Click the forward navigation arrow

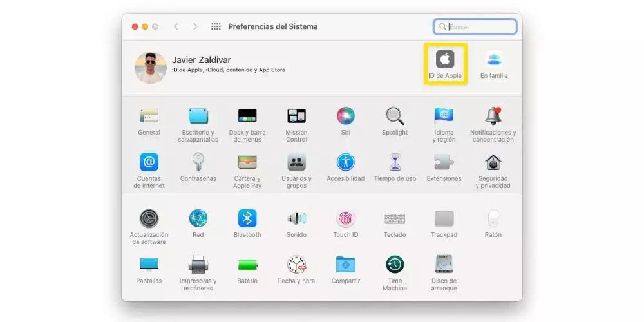click(x=195, y=27)
